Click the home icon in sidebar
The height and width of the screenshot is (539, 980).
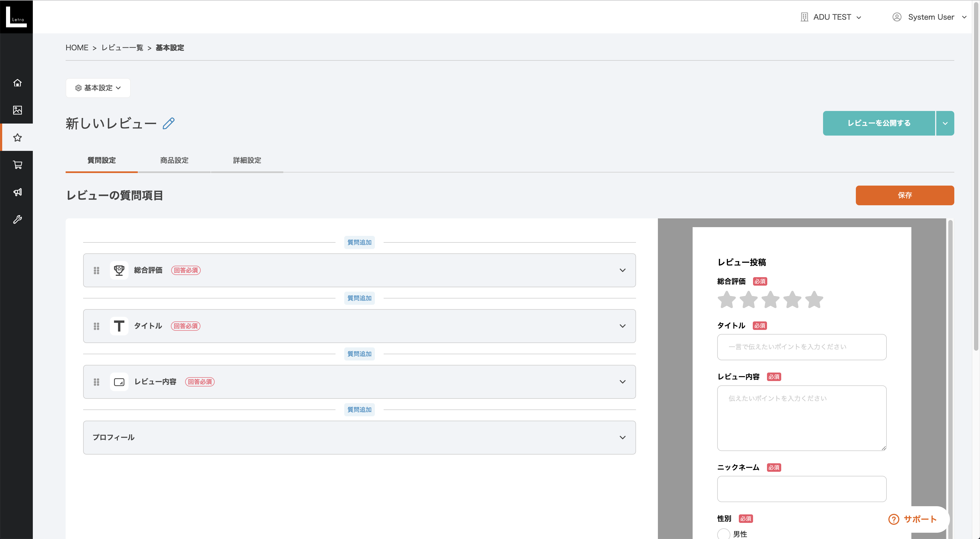pyautogui.click(x=17, y=83)
